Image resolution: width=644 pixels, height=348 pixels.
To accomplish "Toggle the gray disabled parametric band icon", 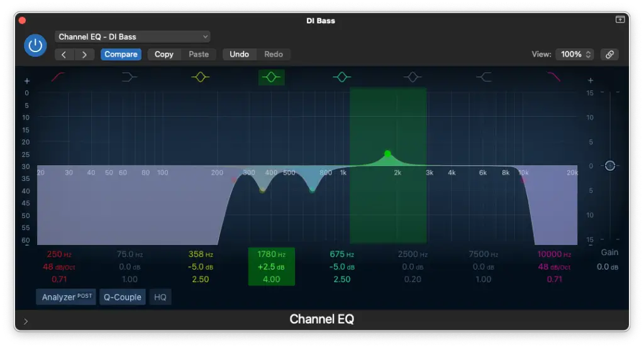I will [413, 77].
